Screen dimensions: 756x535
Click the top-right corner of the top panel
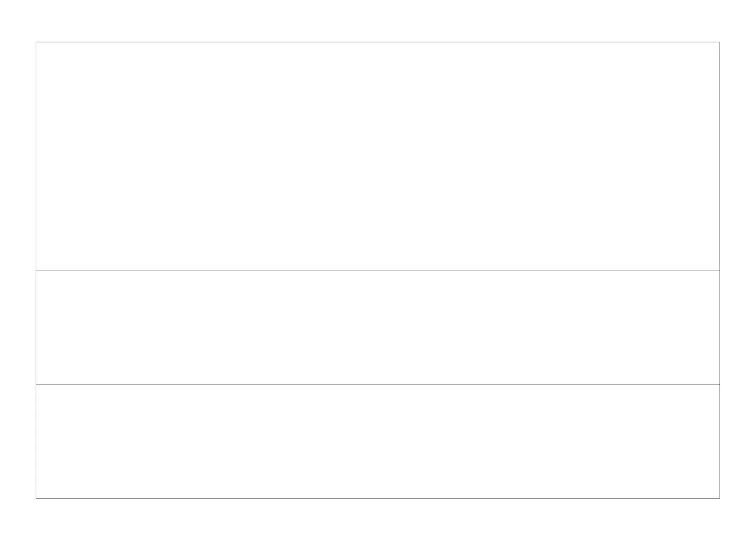pos(720,42)
